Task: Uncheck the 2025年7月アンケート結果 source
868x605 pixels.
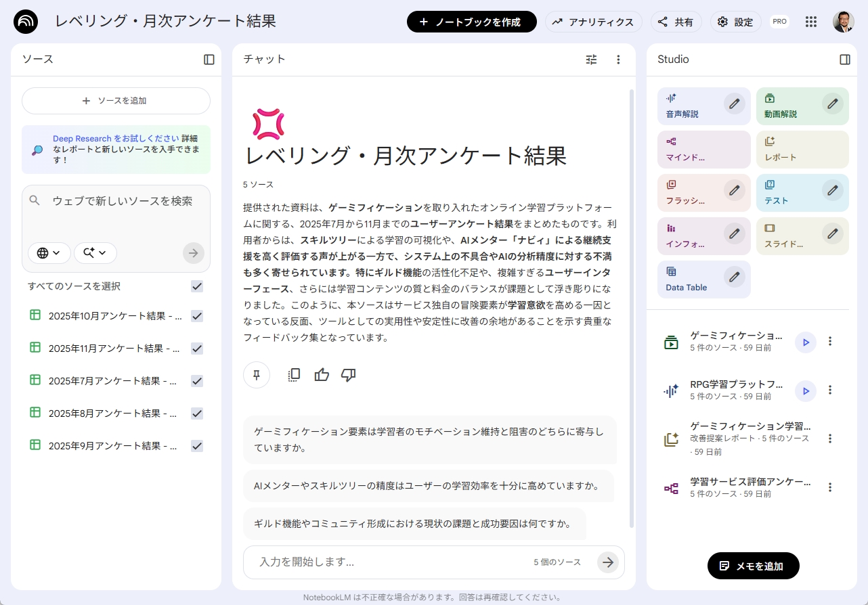Action: click(197, 381)
